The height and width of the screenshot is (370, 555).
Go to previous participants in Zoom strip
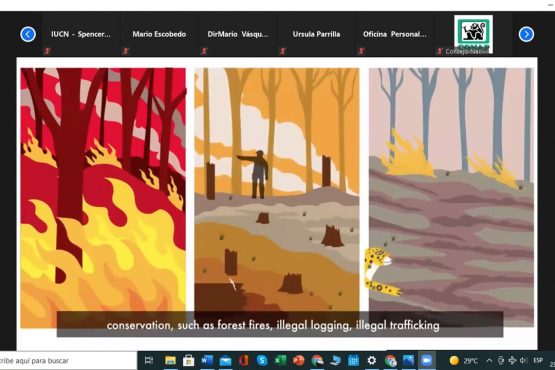[x=28, y=34]
